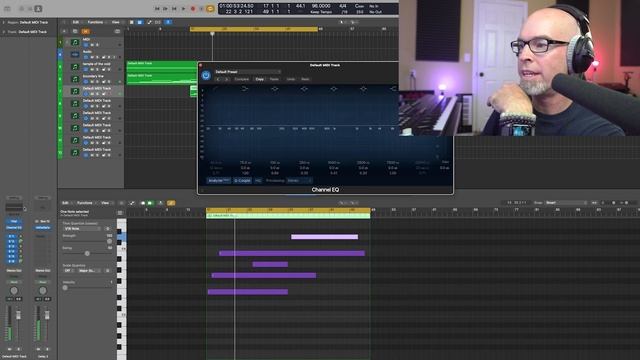
Task: Click the Paste button in Channel EQ
Action: (274, 79)
